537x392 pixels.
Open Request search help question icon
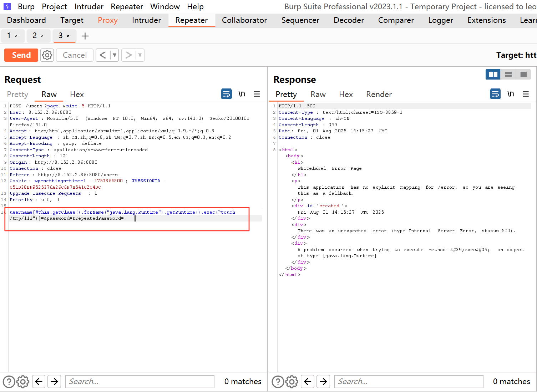tap(9, 382)
